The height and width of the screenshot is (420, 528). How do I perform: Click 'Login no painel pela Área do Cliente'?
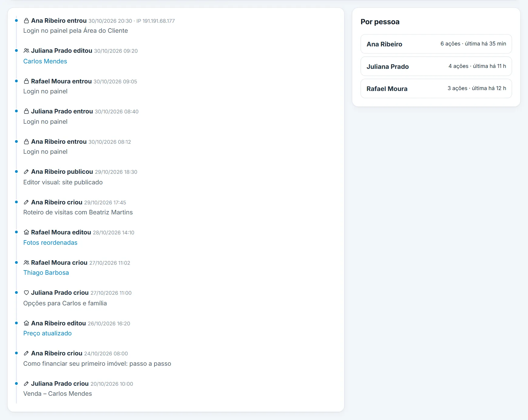(x=76, y=31)
